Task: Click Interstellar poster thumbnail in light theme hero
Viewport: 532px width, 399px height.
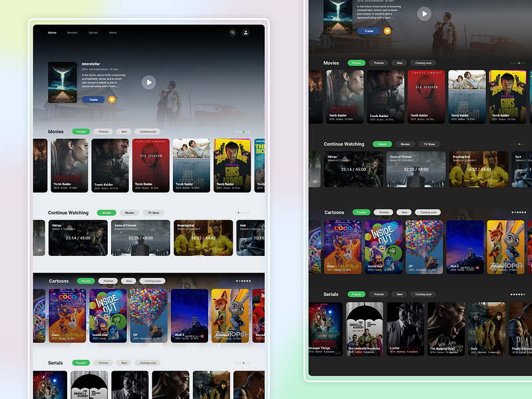Action: pos(63,82)
